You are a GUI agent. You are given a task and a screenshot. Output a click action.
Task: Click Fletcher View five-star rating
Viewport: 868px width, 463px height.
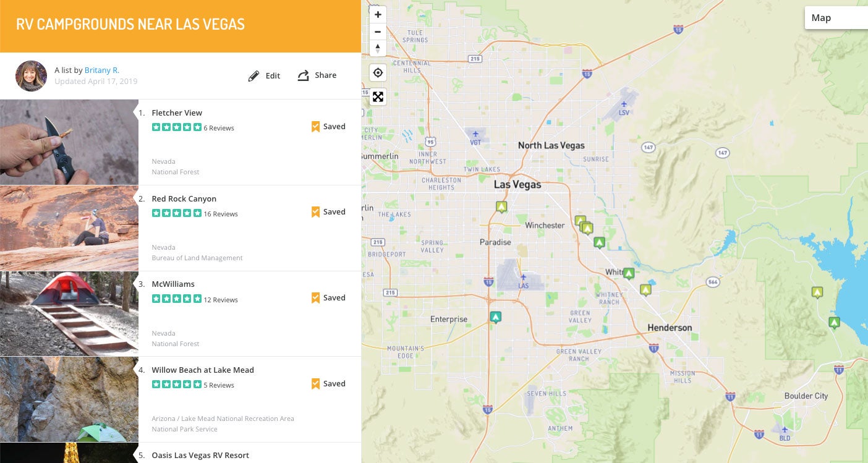pos(177,127)
